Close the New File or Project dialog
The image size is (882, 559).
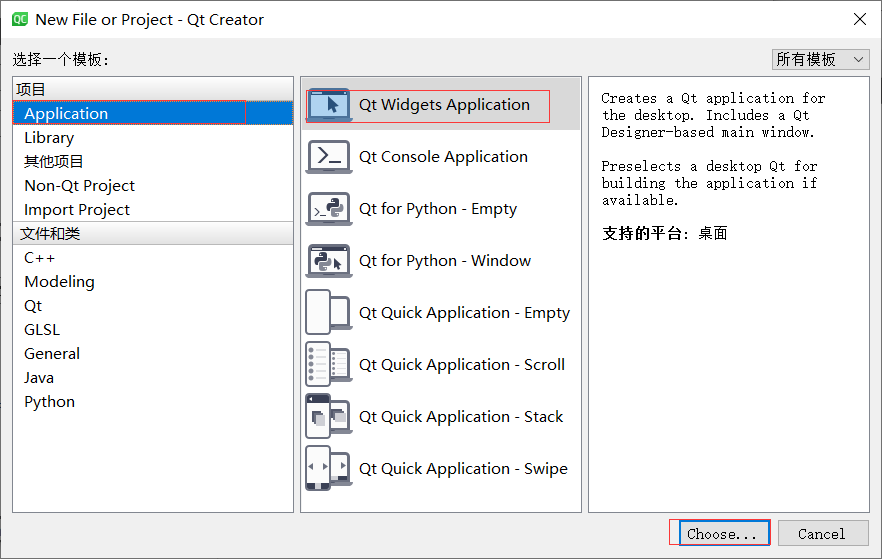(x=859, y=19)
